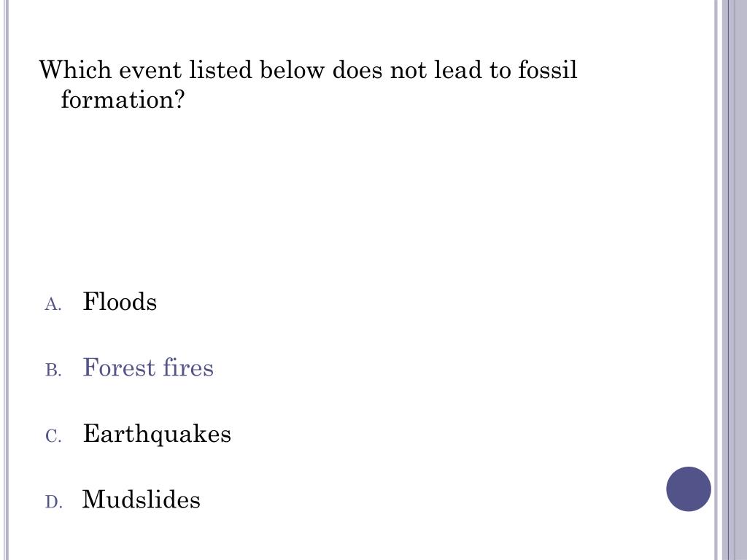Viewport: 747px width, 560px height.
Task: Click the letter C list marker
Action: tap(53, 436)
